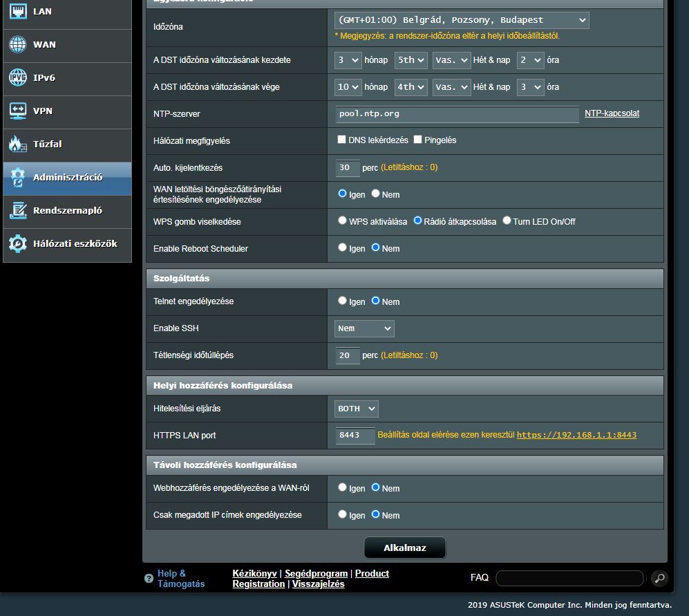
Task: Click the Help & Támogatás link
Action: (181, 579)
